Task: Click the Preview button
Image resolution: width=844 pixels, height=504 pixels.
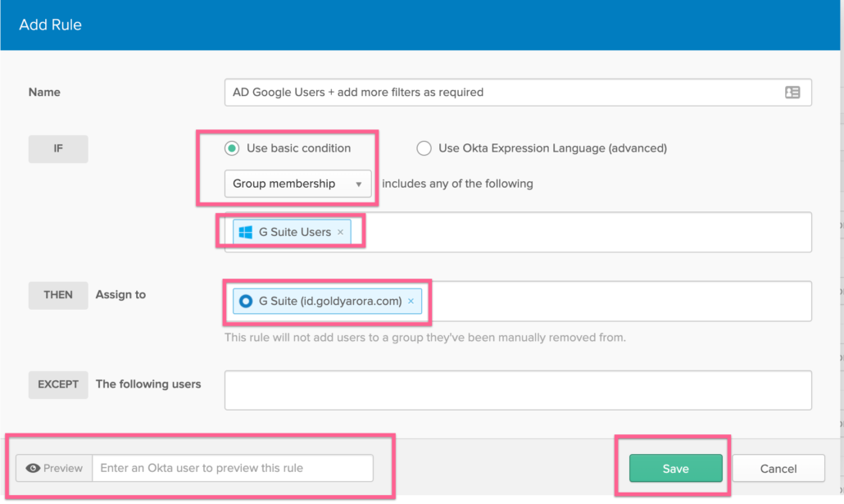Action: pos(54,468)
